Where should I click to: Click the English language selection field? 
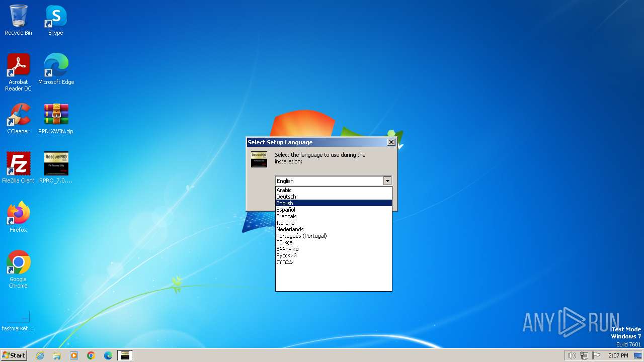pyautogui.click(x=329, y=181)
